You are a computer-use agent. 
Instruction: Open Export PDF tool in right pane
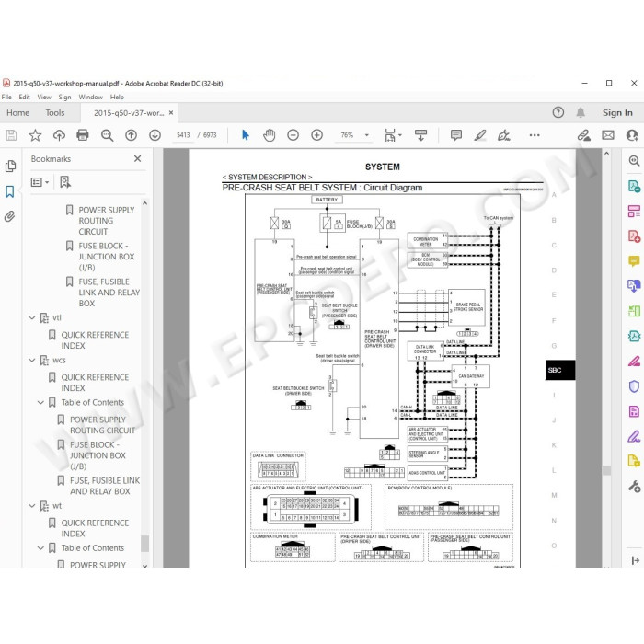(634, 186)
